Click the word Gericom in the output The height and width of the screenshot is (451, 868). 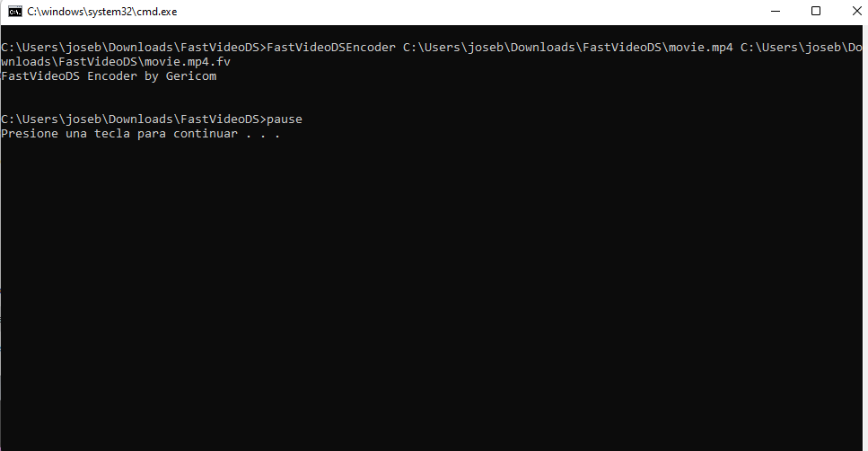[191, 75]
